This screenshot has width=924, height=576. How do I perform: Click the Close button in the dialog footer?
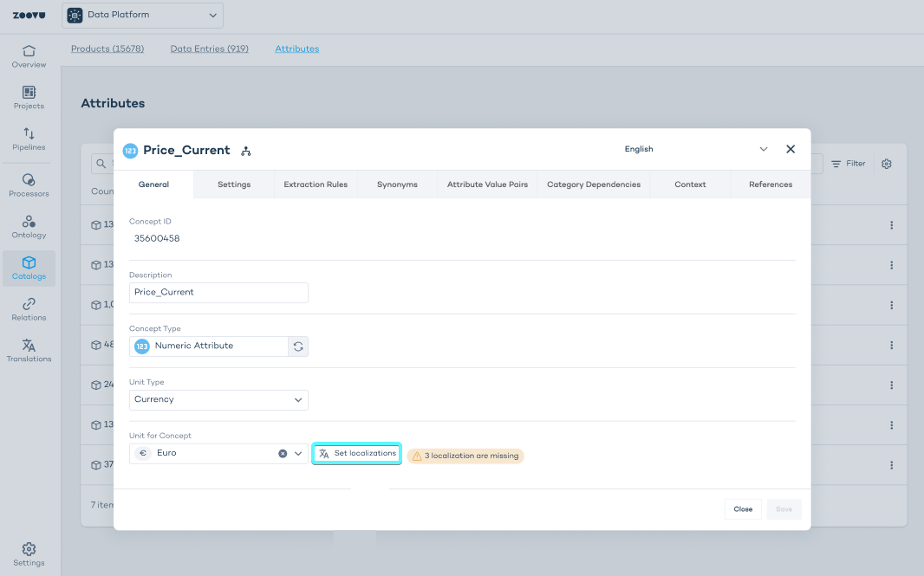tap(743, 509)
